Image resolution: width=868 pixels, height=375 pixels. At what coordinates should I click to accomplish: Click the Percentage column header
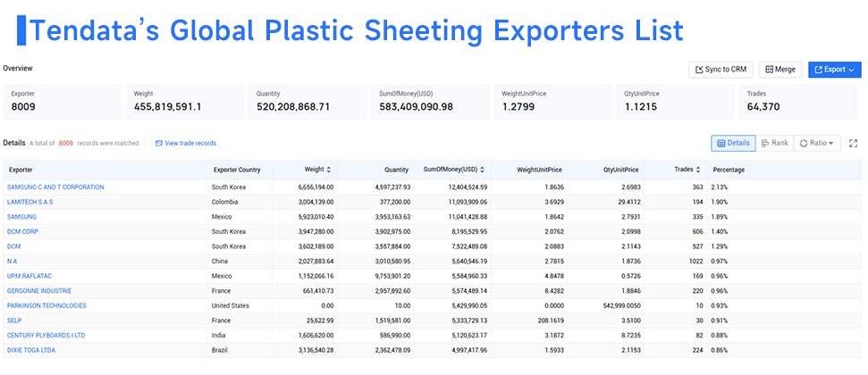click(729, 171)
